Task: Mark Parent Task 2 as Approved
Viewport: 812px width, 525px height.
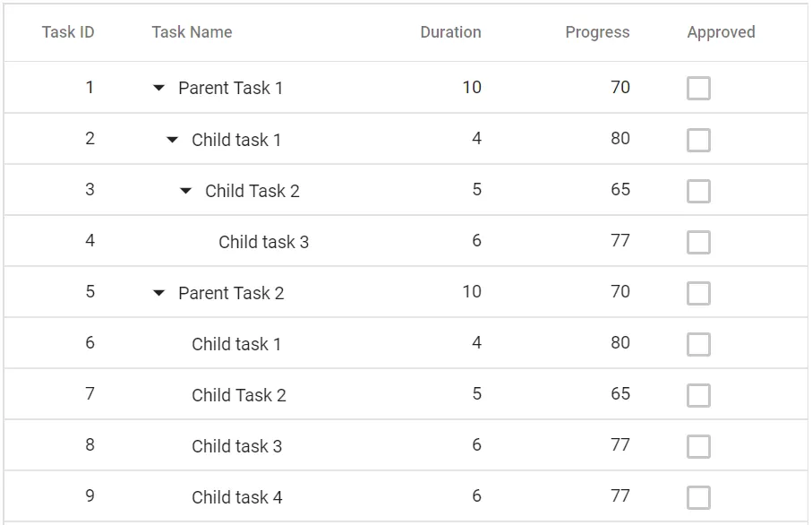Action: coord(697,292)
